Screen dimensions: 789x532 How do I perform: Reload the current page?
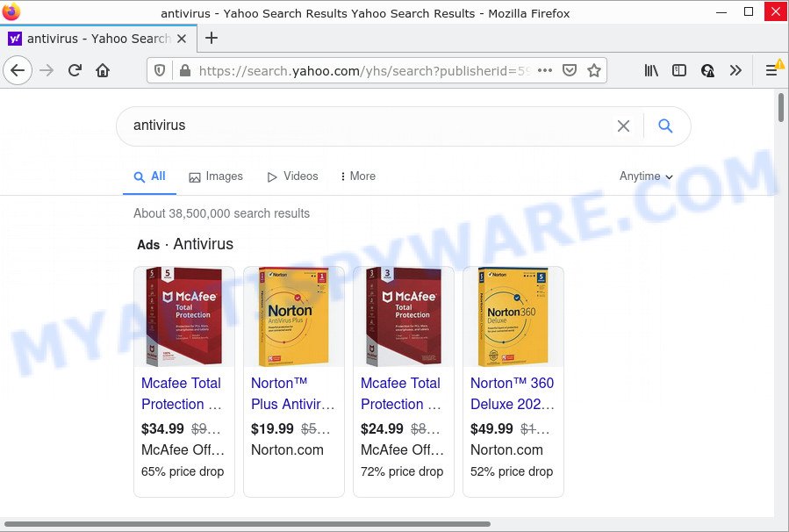click(x=75, y=70)
